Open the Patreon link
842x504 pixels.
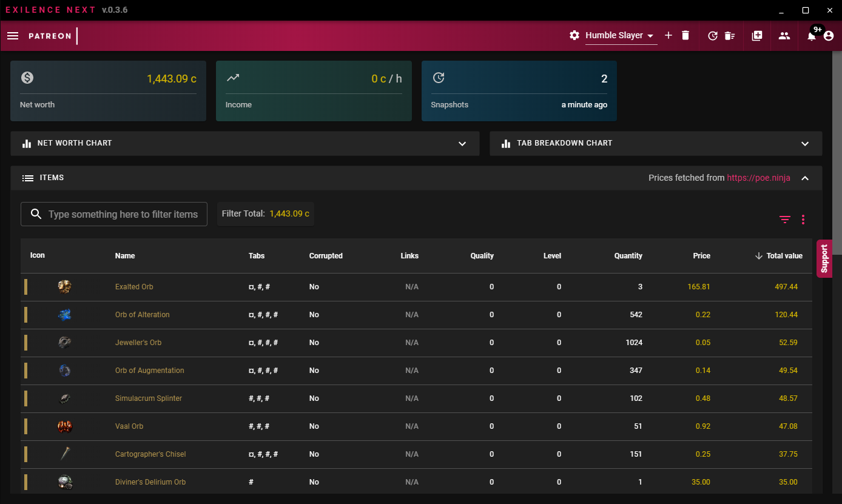tap(50, 36)
